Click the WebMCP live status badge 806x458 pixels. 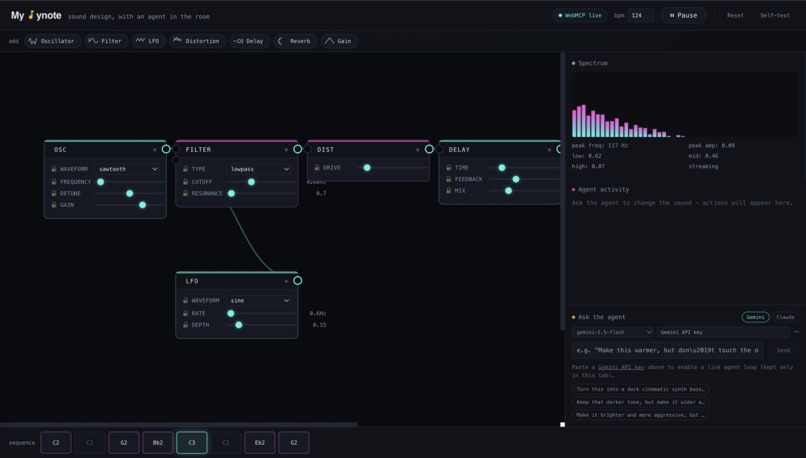tap(580, 15)
